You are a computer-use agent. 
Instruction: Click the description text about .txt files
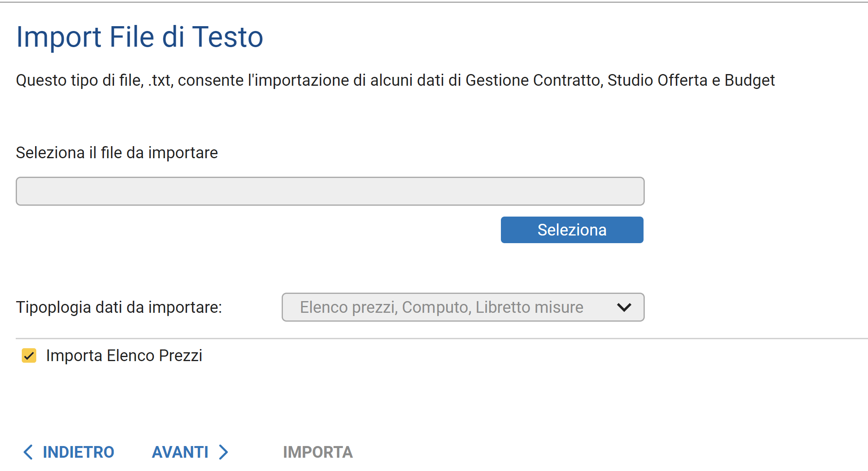click(x=395, y=81)
